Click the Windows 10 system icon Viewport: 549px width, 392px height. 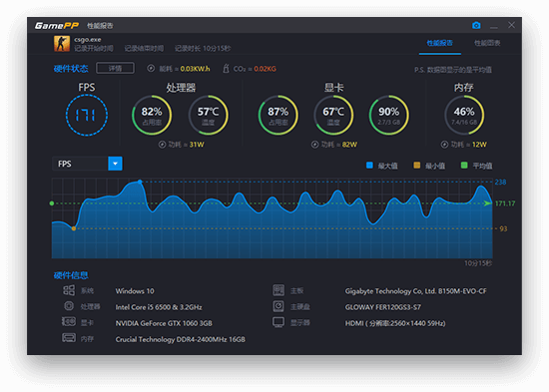tap(69, 290)
